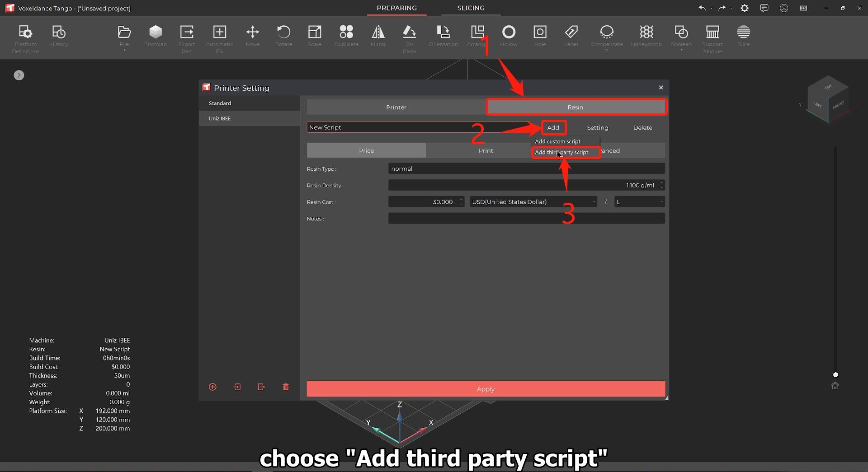Open the Boolean tool
This screenshot has width=868, height=472.
pyautogui.click(x=681, y=37)
